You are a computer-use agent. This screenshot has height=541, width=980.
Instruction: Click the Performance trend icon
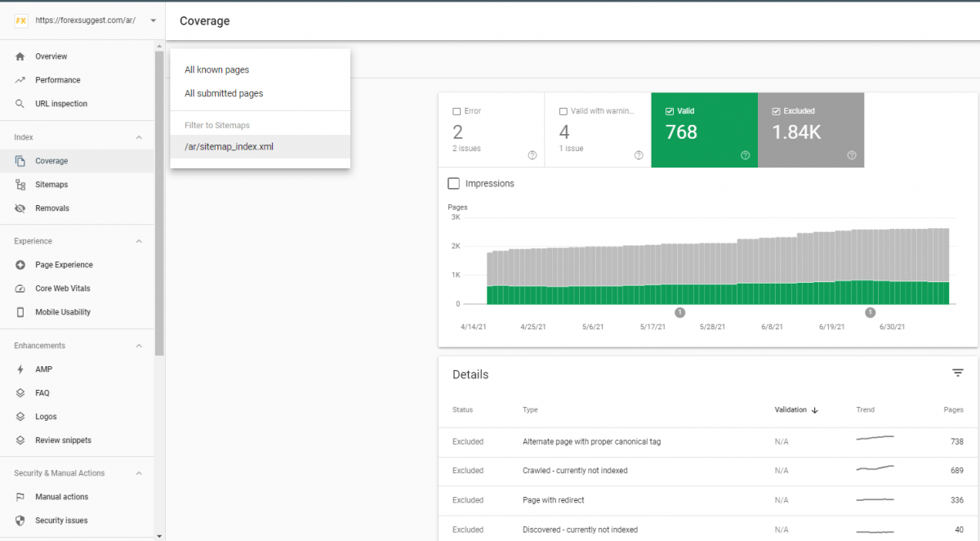coord(20,80)
